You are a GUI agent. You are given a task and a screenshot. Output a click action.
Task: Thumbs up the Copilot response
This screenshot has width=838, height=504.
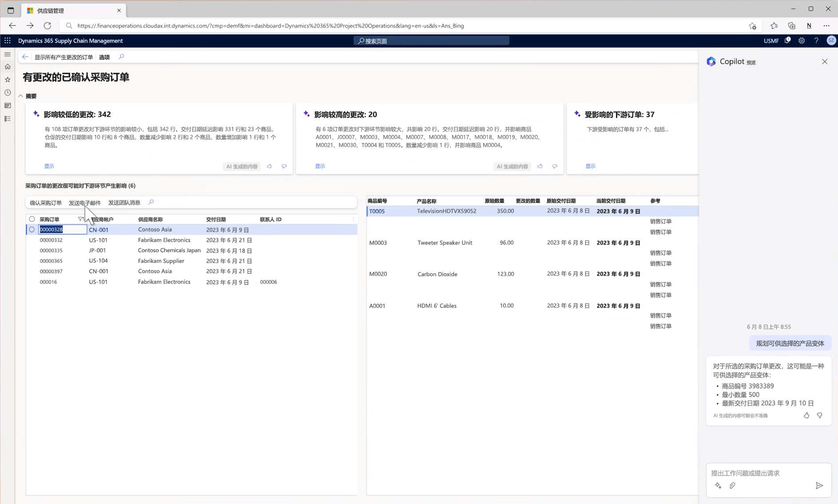pos(806,415)
